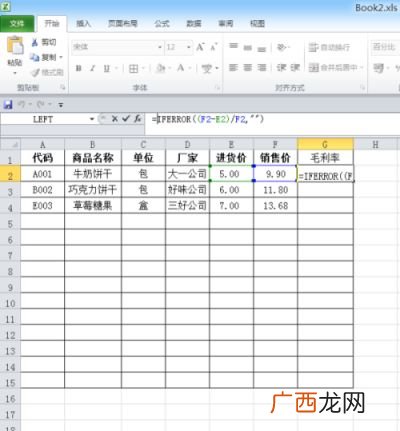Image resolution: width=400 pixels, height=431 pixels.
Task: Click the Font Color letter A
Action: point(181,68)
